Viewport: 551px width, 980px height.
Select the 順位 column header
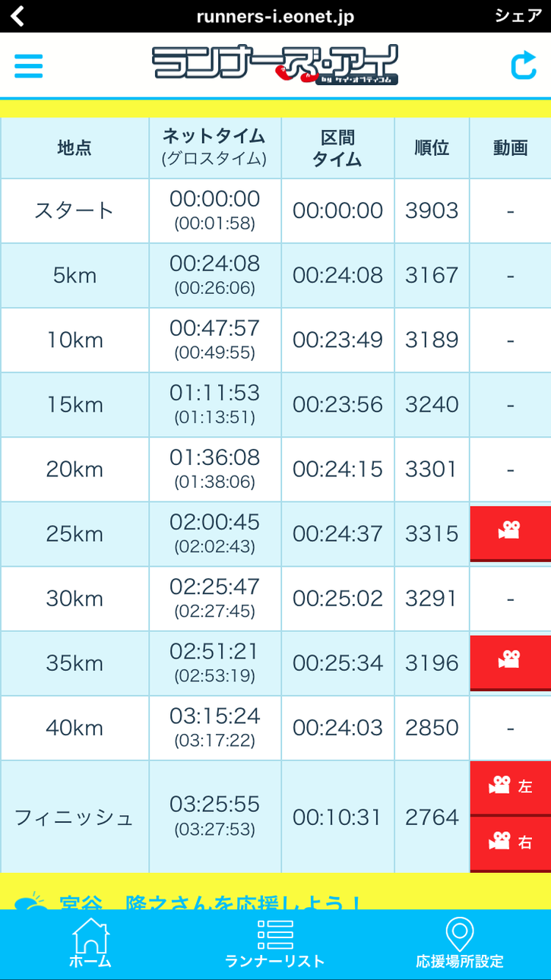click(x=432, y=147)
